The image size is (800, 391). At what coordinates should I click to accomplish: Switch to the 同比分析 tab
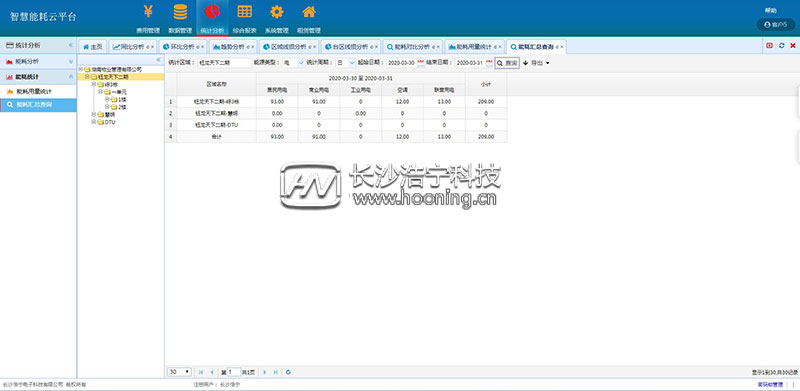coord(132,46)
